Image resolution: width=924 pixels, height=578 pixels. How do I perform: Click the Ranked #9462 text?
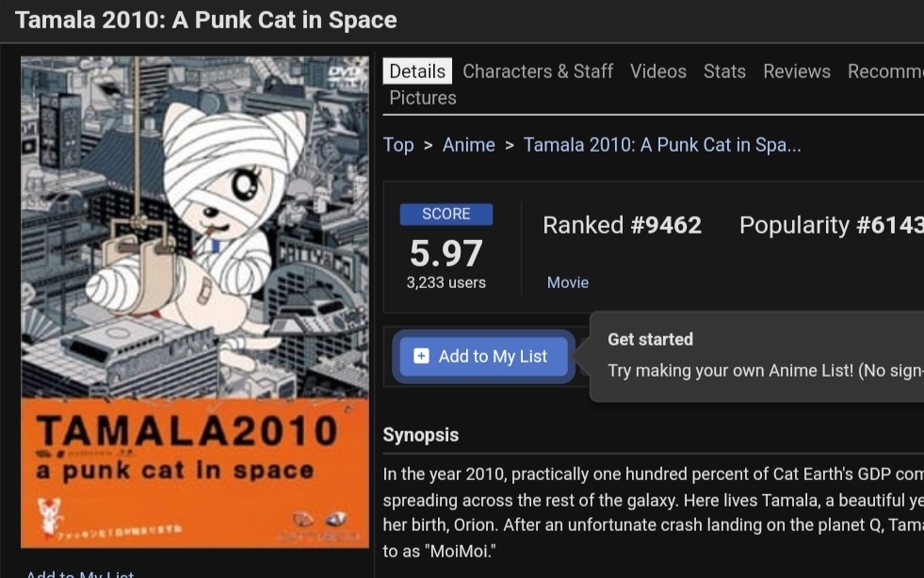click(x=622, y=225)
